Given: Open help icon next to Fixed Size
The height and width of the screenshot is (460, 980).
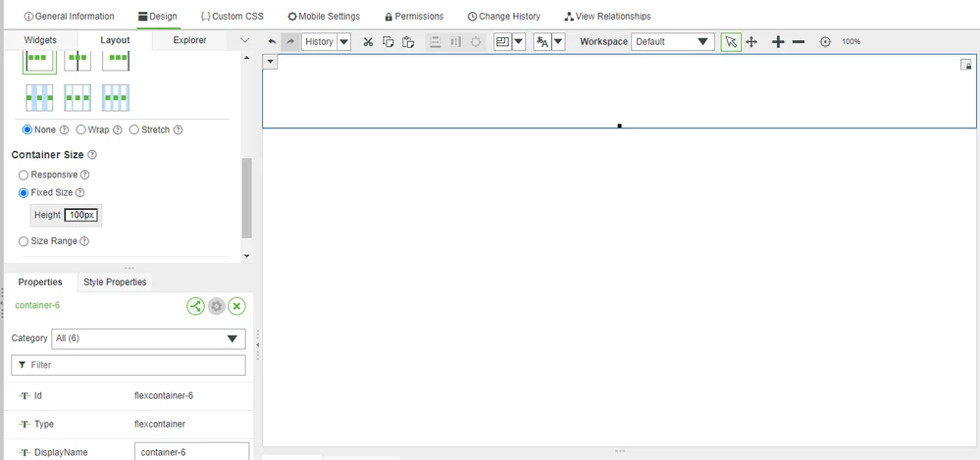Looking at the screenshot, I should [x=80, y=193].
